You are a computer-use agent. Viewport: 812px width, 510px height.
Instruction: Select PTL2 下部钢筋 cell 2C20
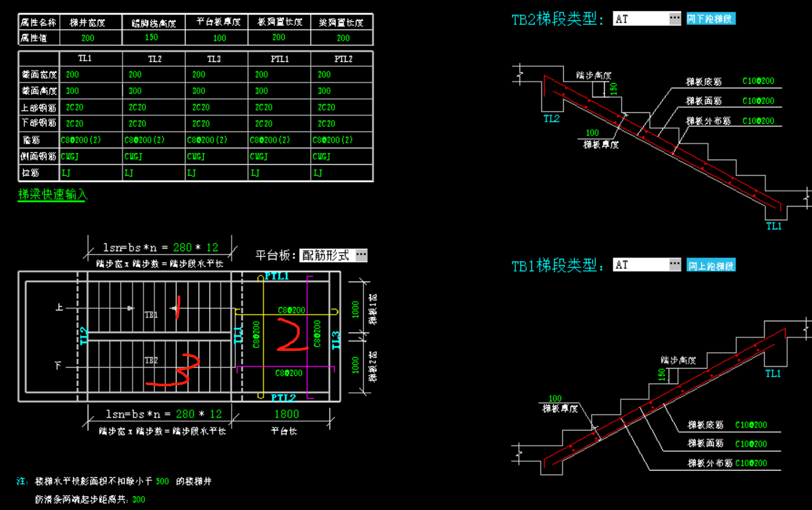tap(326, 123)
